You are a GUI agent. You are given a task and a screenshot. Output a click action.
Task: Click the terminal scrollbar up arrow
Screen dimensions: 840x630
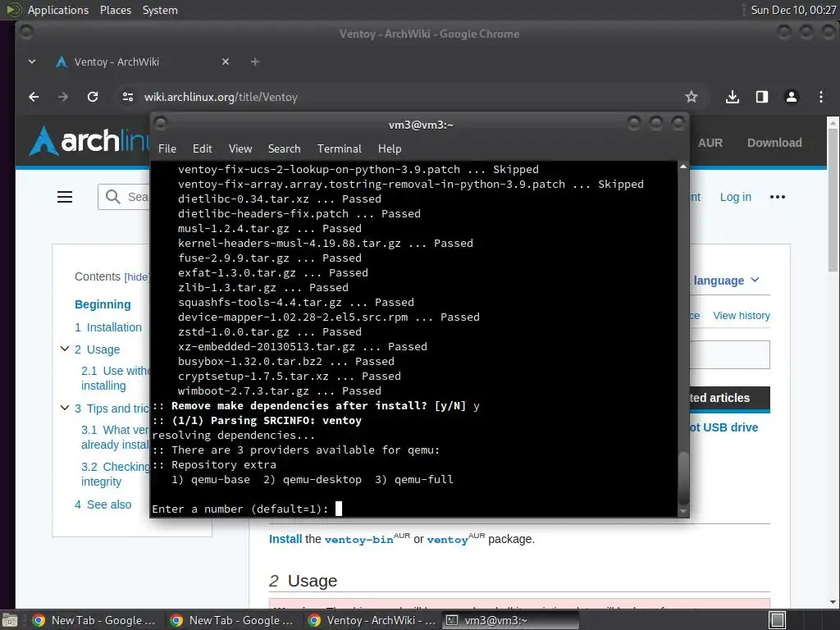point(683,167)
